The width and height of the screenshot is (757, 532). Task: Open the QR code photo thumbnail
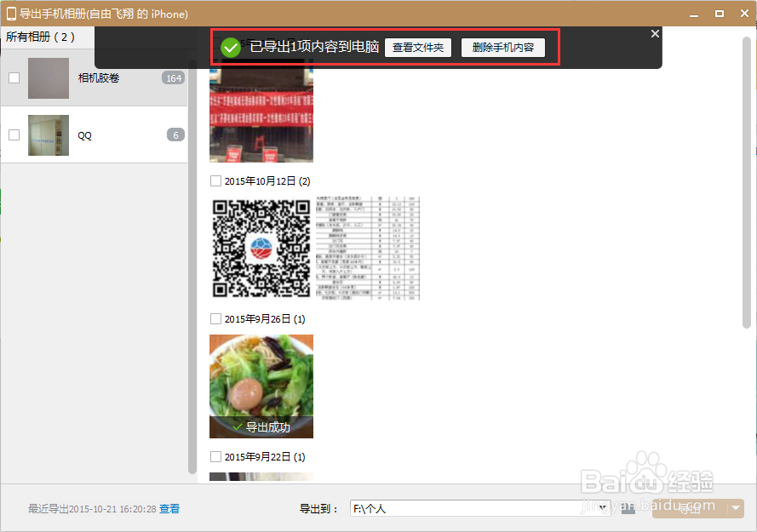point(261,248)
